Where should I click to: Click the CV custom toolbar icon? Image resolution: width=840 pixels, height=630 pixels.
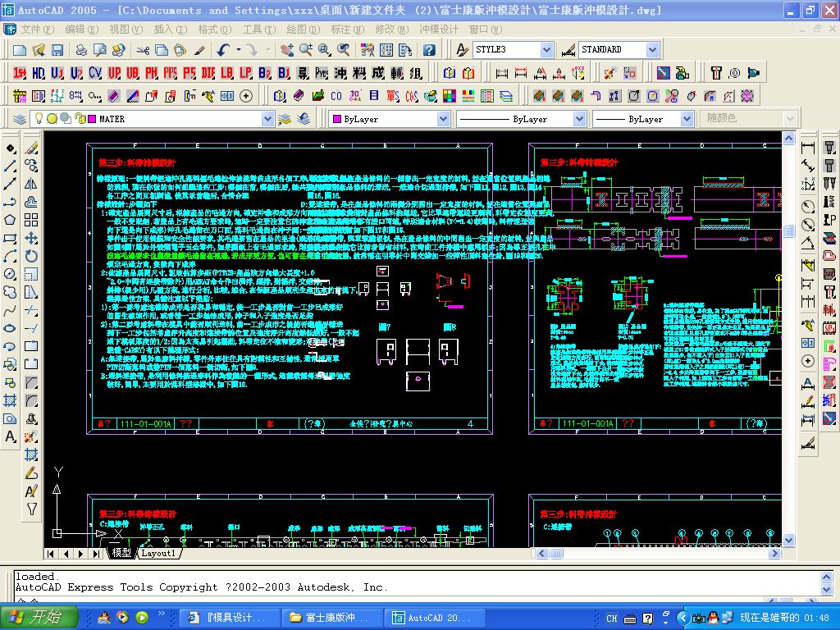(x=95, y=73)
